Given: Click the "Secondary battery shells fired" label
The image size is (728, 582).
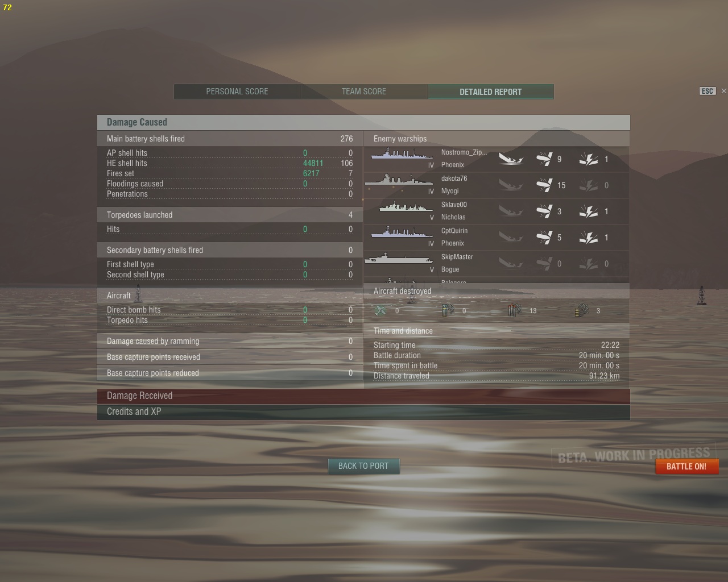Looking at the screenshot, I should [155, 250].
